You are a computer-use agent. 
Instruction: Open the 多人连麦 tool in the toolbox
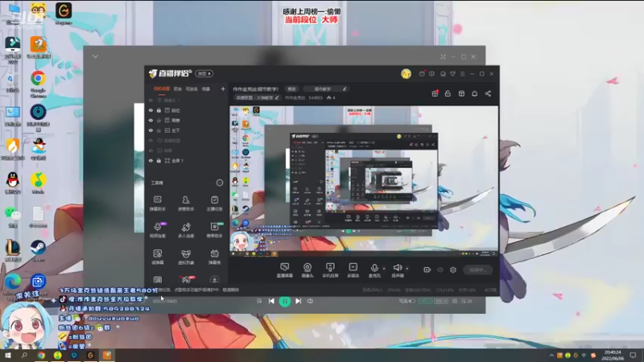tap(186, 230)
